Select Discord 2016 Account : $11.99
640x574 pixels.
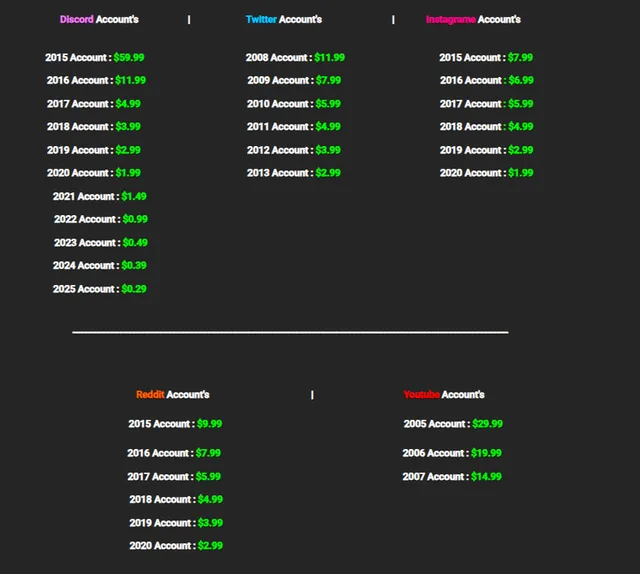pyautogui.click(x=96, y=80)
